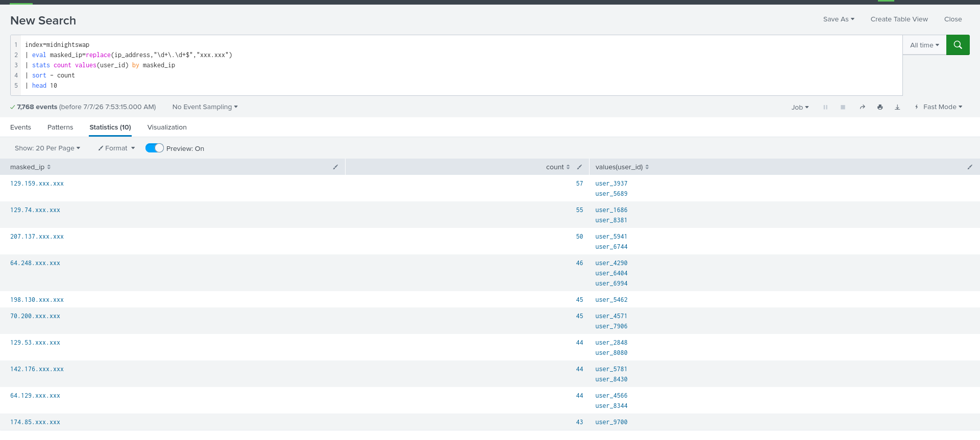Click user_2848 value
980x440 pixels.
pos(611,343)
